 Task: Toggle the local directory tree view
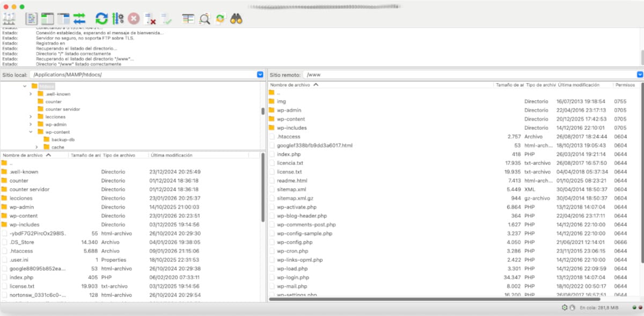[x=48, y=19]
